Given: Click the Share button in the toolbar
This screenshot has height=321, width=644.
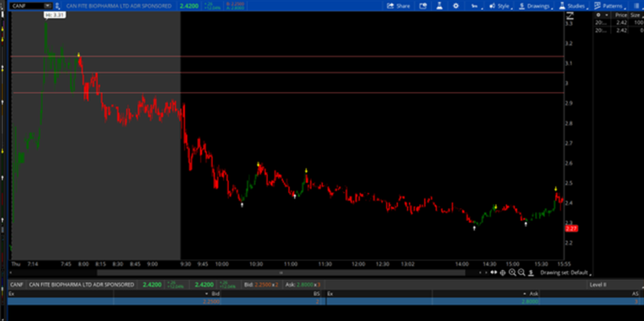Looking at the screenshot, I should coord(398,6).
